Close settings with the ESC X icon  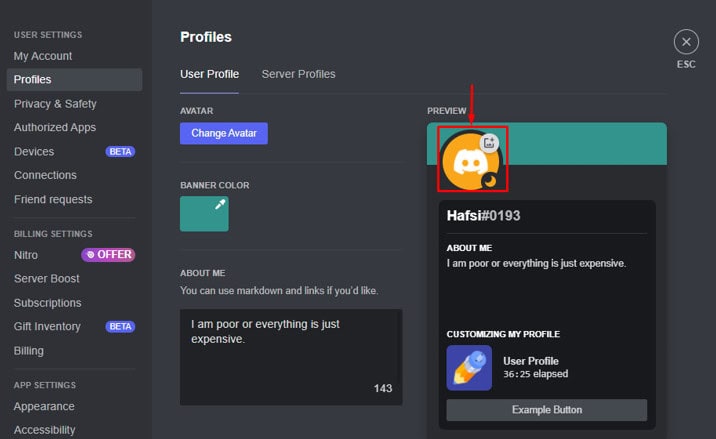pos(686,42)
